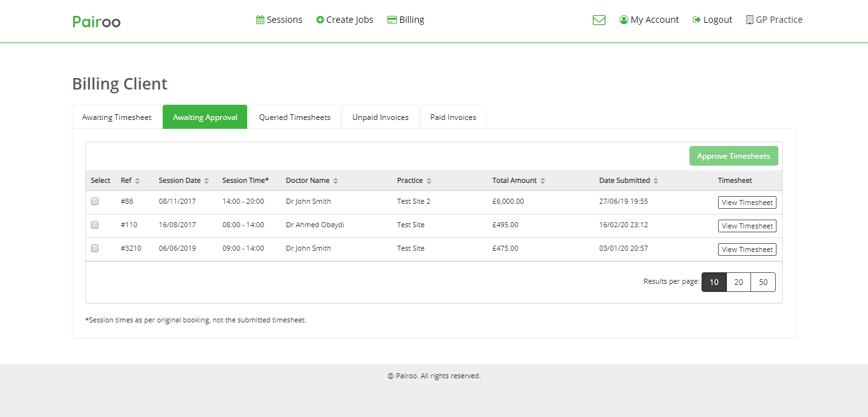Switch to the Unpaid Invoices tab
This screenshot has width=868, height=417.
pyautogui.click(x=380, y=117)
